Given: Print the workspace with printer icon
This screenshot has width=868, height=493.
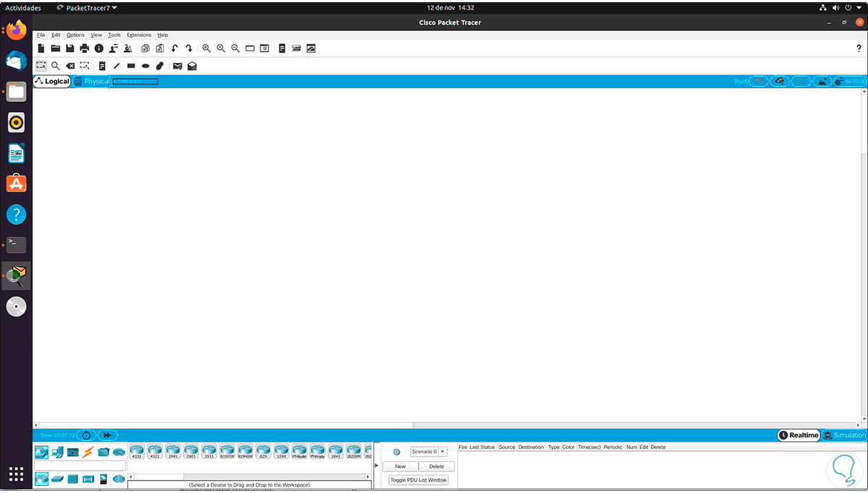Looking at the screenshot, I should (85, 48).
